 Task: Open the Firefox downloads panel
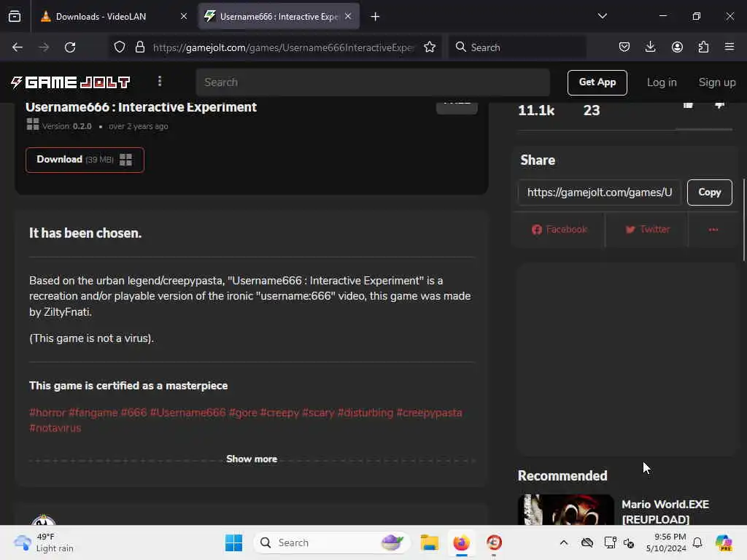[x=650, y=47]
